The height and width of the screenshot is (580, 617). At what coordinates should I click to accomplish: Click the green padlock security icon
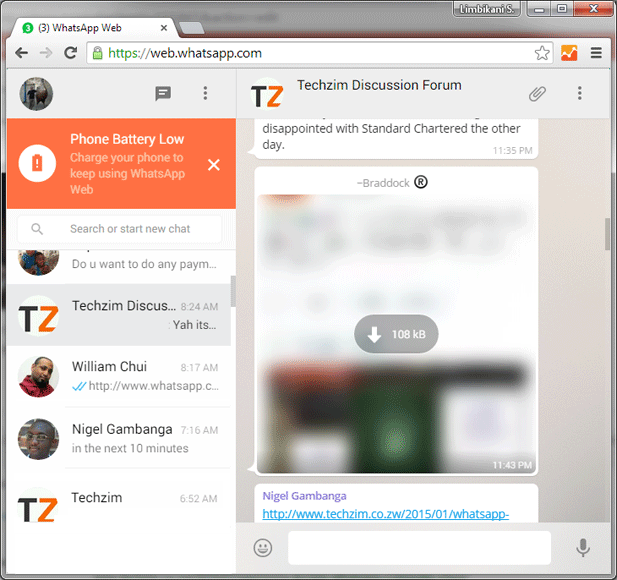coord(97,53)
